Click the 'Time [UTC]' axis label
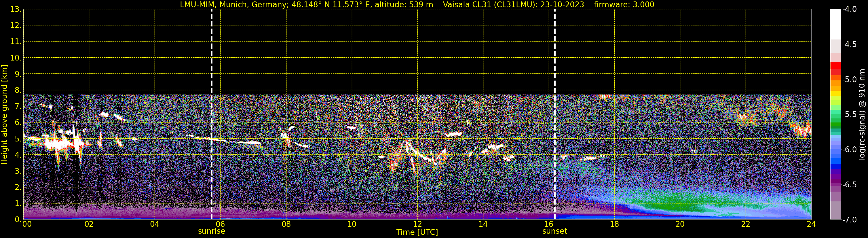Image resolution: width=868 pixels, height=238 pixels. tap(417, 232)
